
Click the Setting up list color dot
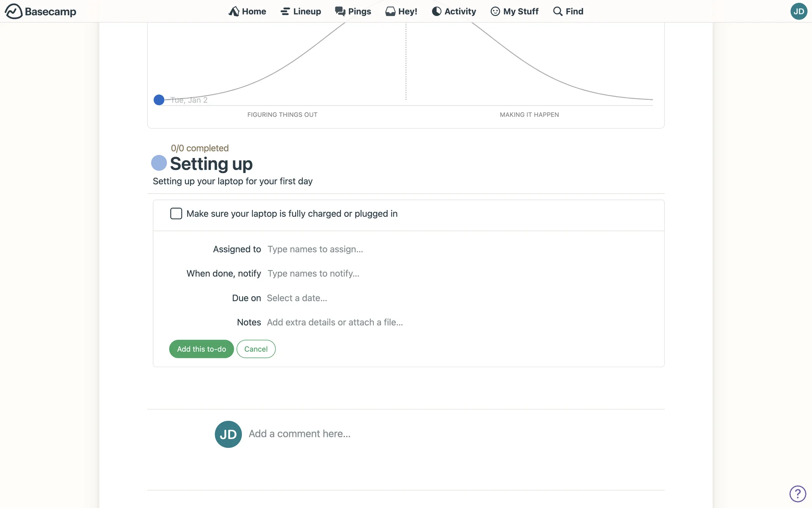pos(159,163)
